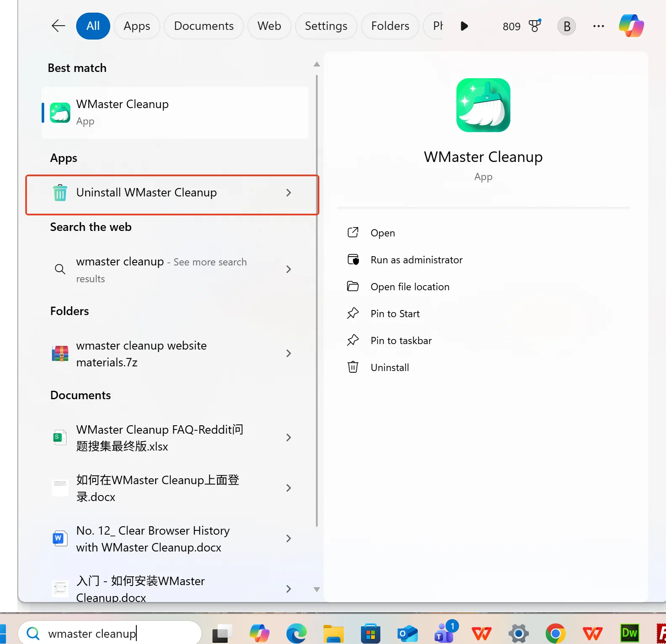Click the trash can icon beside Uninstall WMaster Cleanup
The height and width of the screenshot is (644, 666).
[x=60, y=193]
